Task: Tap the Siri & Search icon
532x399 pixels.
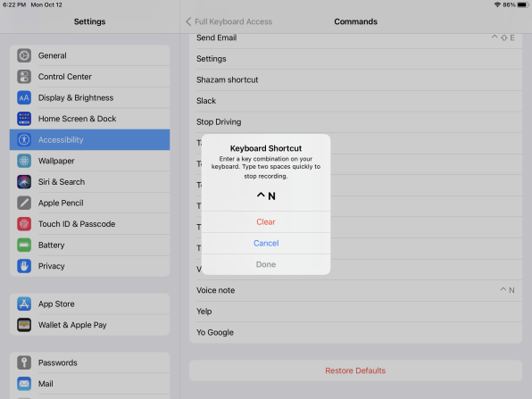Action: [24, 182]
